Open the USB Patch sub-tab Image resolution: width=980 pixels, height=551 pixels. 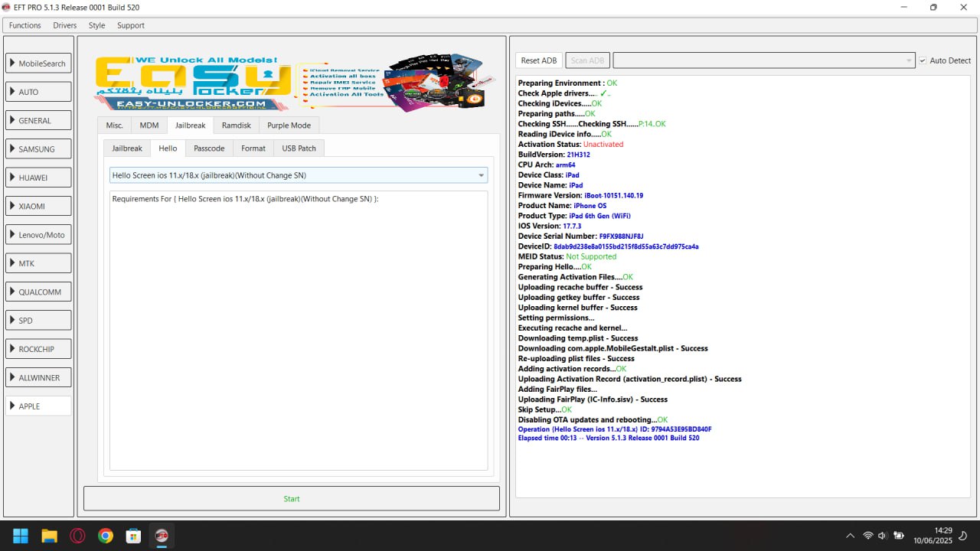(299, 148)
